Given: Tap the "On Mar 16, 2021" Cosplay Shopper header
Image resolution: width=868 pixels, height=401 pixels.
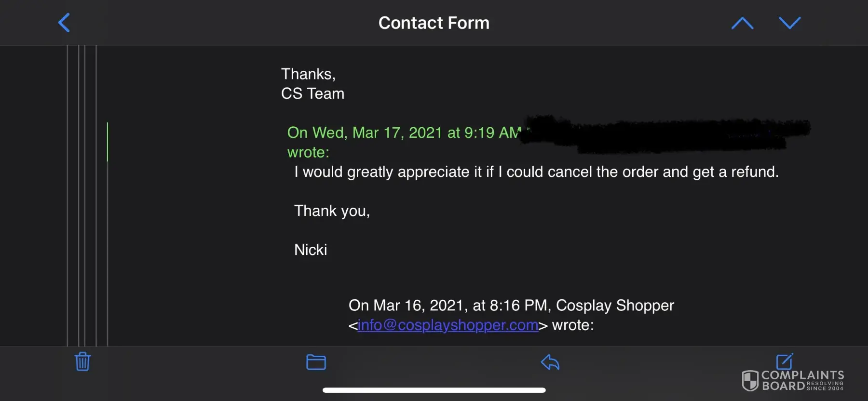Looking at the screenshot, I should (511, 306).
